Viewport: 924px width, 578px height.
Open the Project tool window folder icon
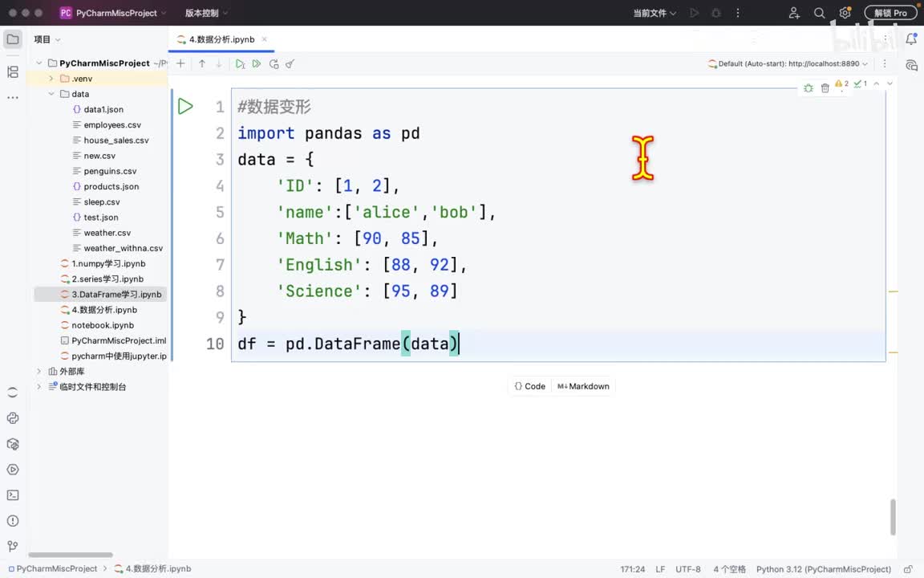[x=12, y=39]
